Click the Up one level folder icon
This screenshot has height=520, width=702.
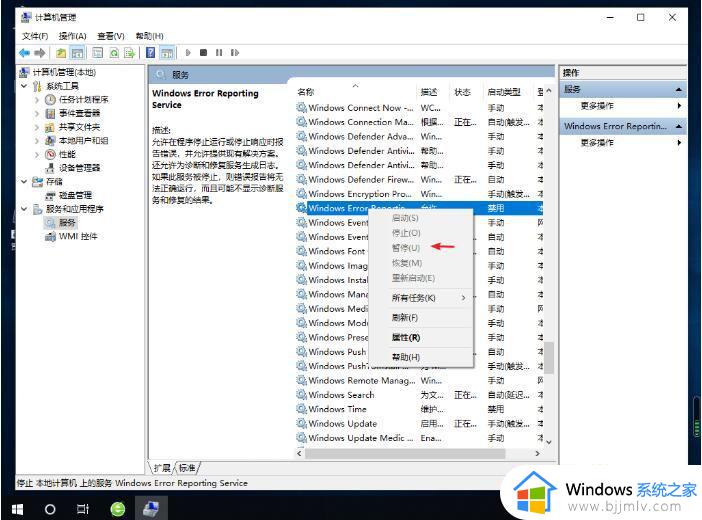[x=61, y=53]
